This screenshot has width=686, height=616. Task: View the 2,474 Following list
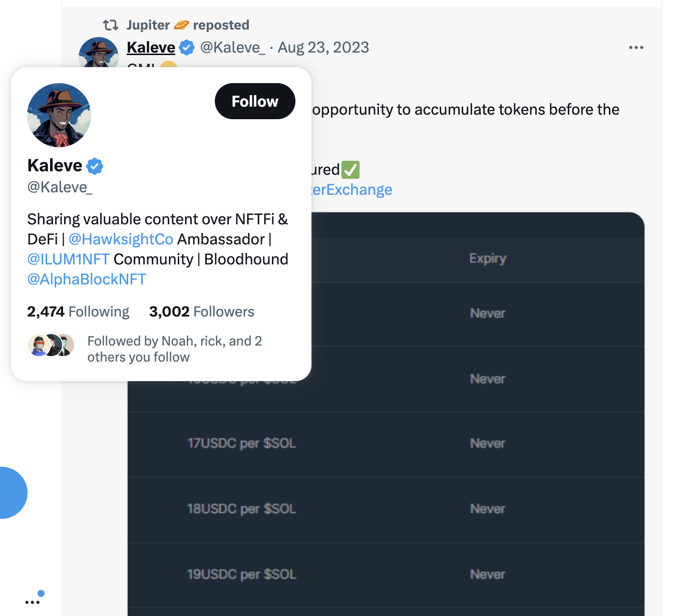tap(78, 312)
